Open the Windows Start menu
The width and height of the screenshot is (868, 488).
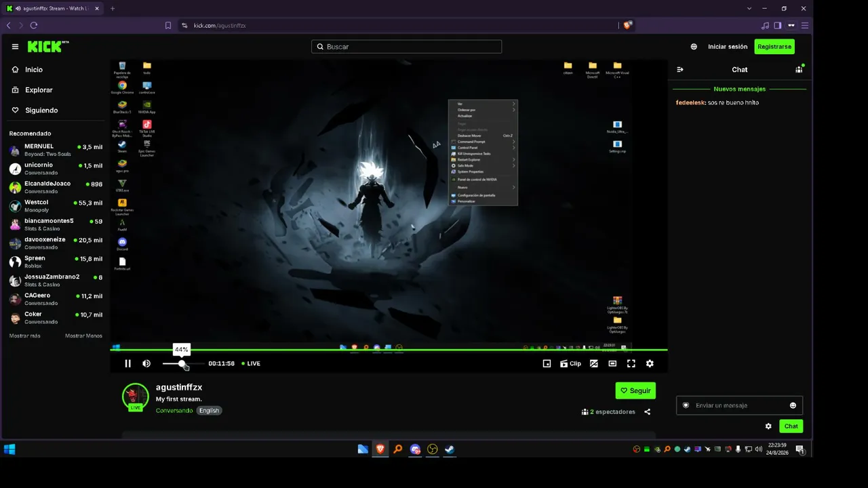tap(9, 449)
